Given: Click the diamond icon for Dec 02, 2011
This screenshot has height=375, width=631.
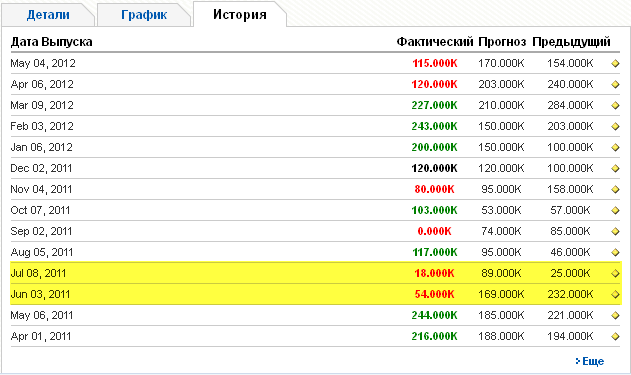Looking at the screenshot, I should pyautogui.click(x=615, y=169).
